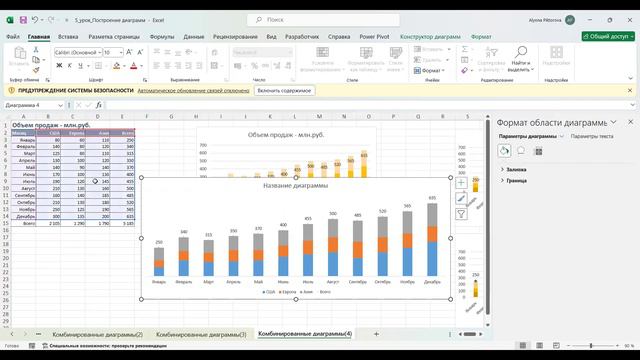Click the Включить содержимое button
640x360 pixels.
pos(284,91)
